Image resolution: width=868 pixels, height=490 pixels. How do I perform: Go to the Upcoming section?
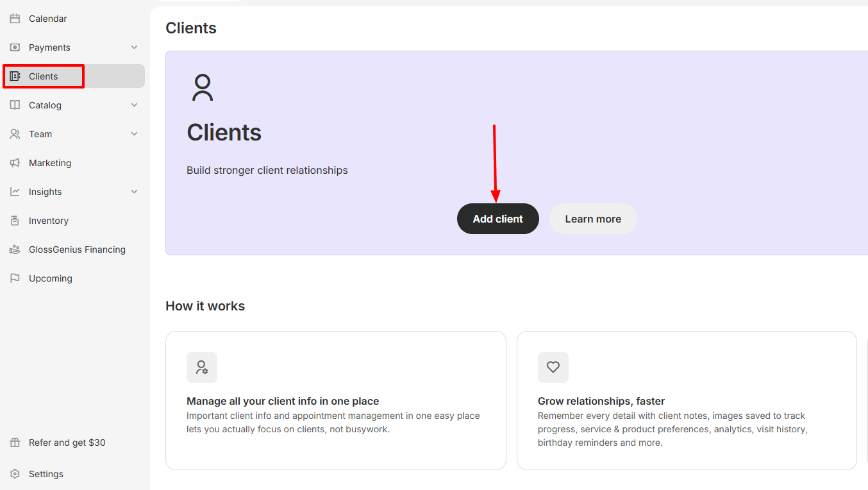[x=50, y=278]
